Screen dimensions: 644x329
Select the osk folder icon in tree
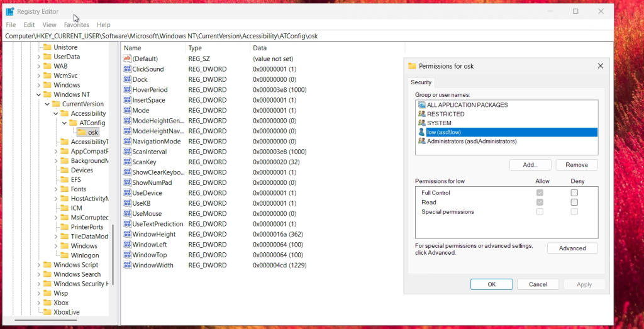pyautogui.click(x=81, y=132)
